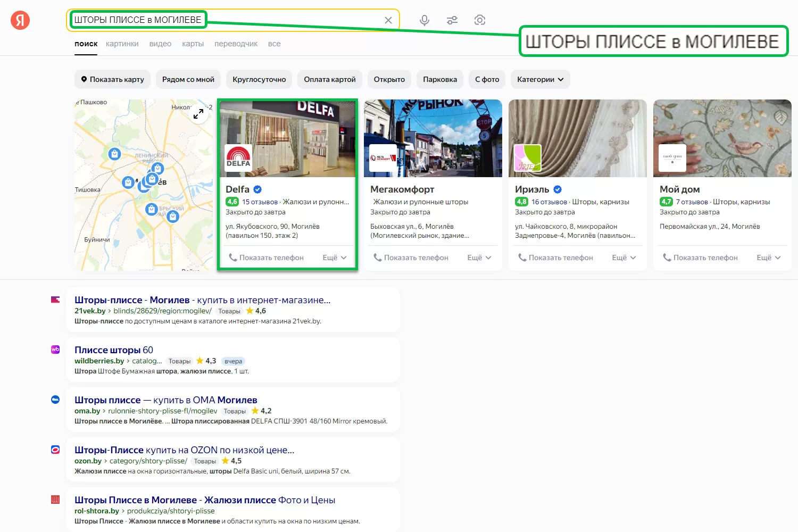
Task: Expand the map to fullscreen
Action: click(198, 113)
